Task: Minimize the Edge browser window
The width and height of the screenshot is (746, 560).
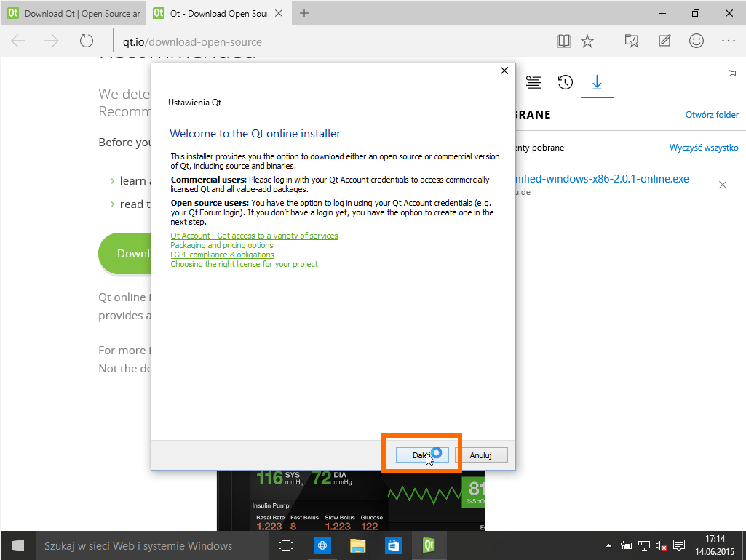Action: [662, 13]
